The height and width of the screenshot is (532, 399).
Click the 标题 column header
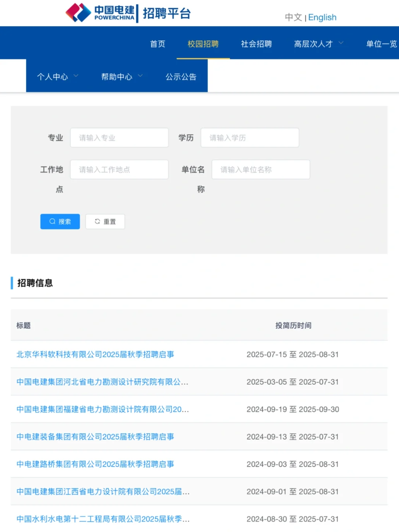coord(24,325)
